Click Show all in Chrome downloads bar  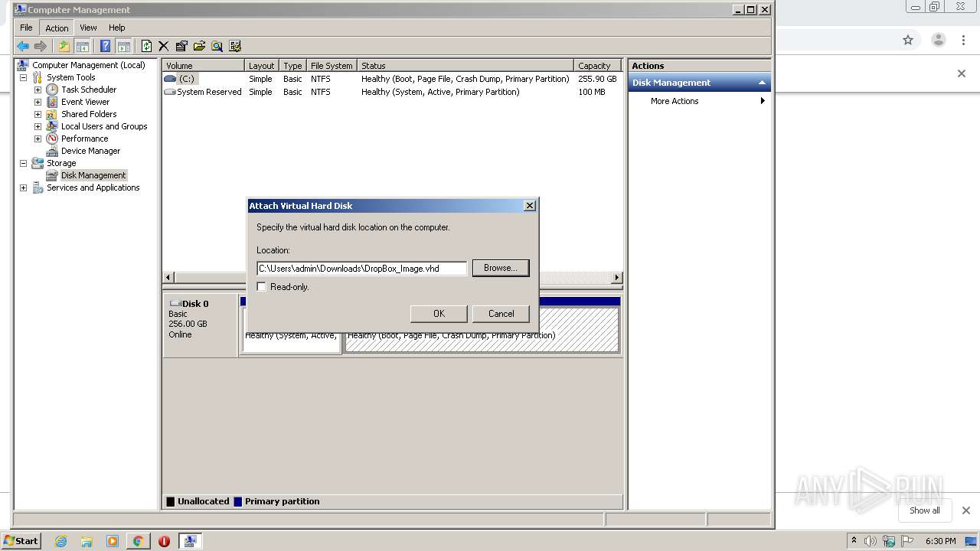point(924,510)
